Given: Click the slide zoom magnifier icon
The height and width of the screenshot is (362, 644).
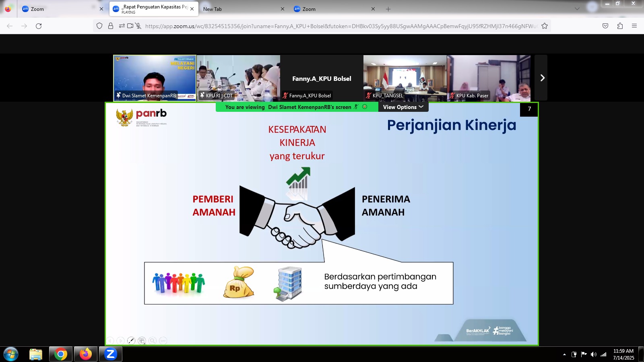Looking at the screenshot, I should (153, 341).
